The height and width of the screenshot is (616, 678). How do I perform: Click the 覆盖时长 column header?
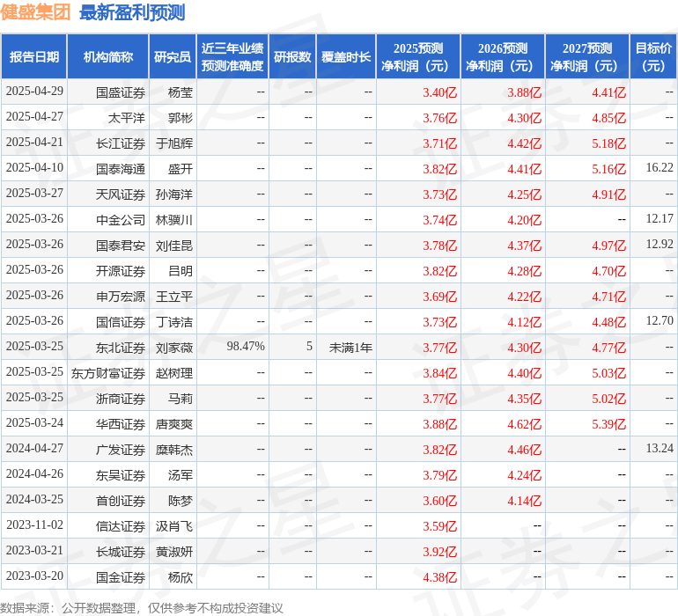(x=346, y=56)
